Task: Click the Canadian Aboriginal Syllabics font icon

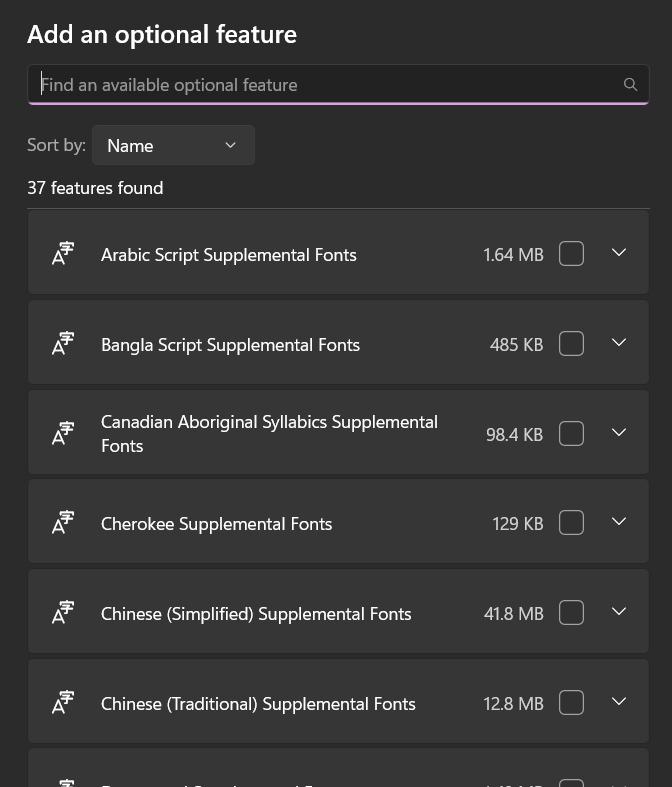Action: (63, 433)
